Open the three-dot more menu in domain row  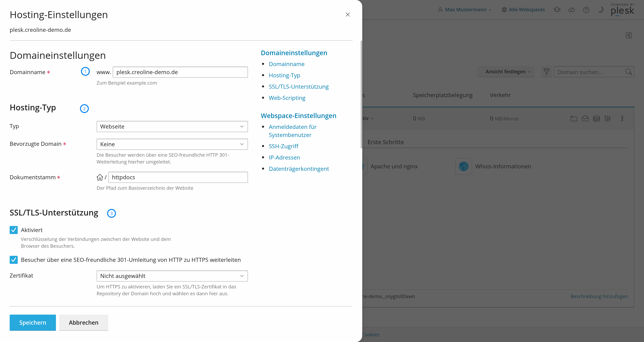point(622,119)
